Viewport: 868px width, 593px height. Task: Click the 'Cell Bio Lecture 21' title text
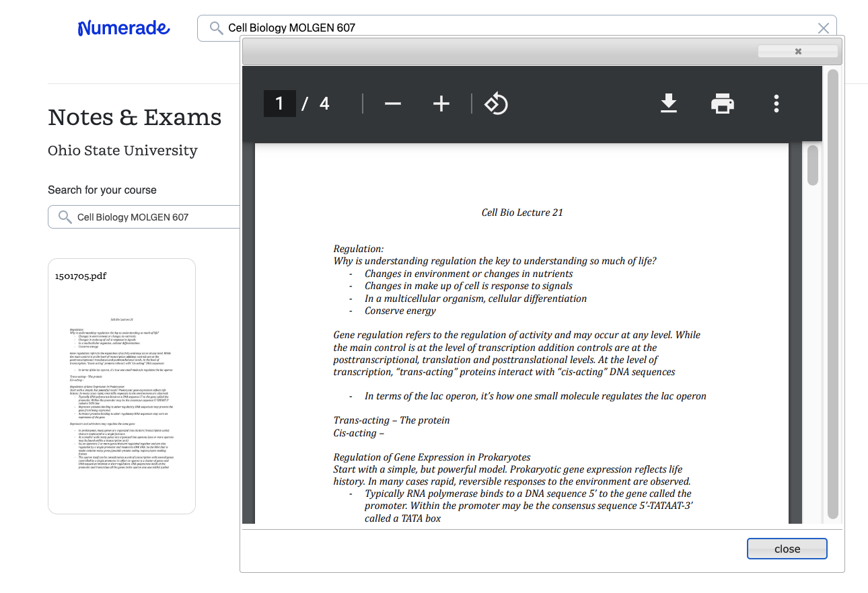[522, 212]
